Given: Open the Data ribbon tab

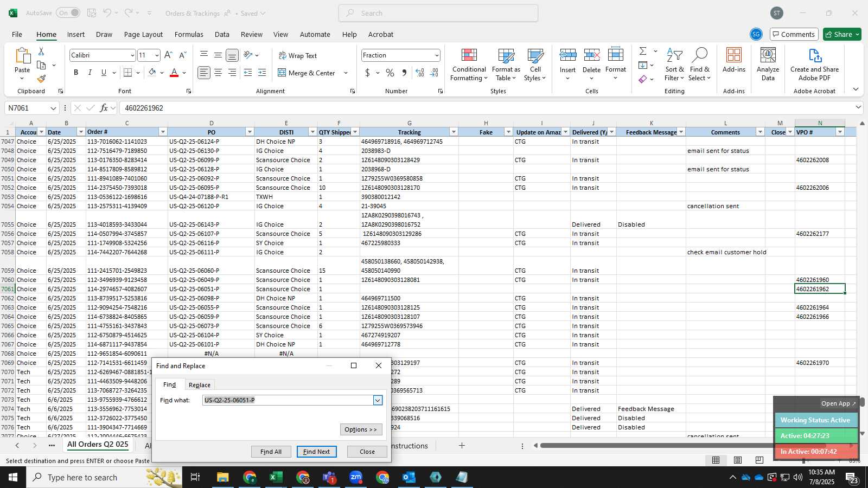Looking at the screenshot, I should click(222, 34).
